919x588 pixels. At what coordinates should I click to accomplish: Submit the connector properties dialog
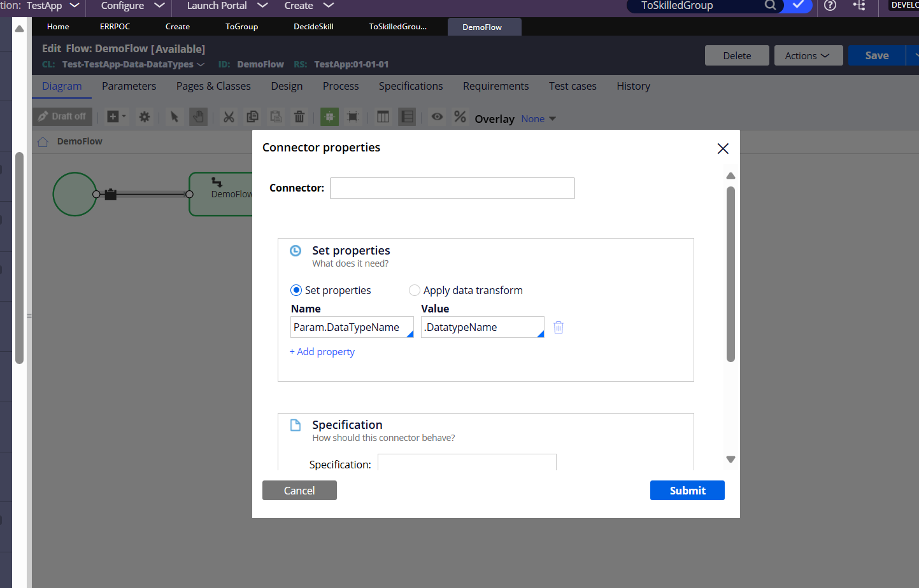[687, 490]
